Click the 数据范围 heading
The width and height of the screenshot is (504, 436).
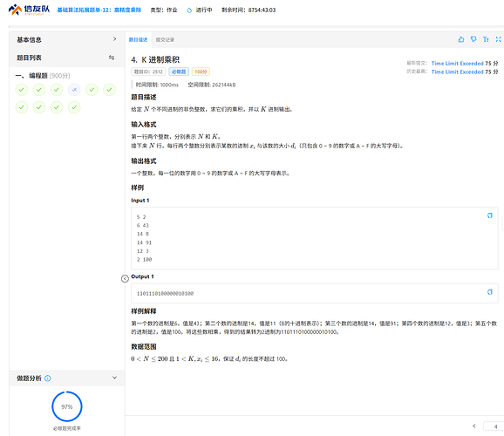(144, 346)
